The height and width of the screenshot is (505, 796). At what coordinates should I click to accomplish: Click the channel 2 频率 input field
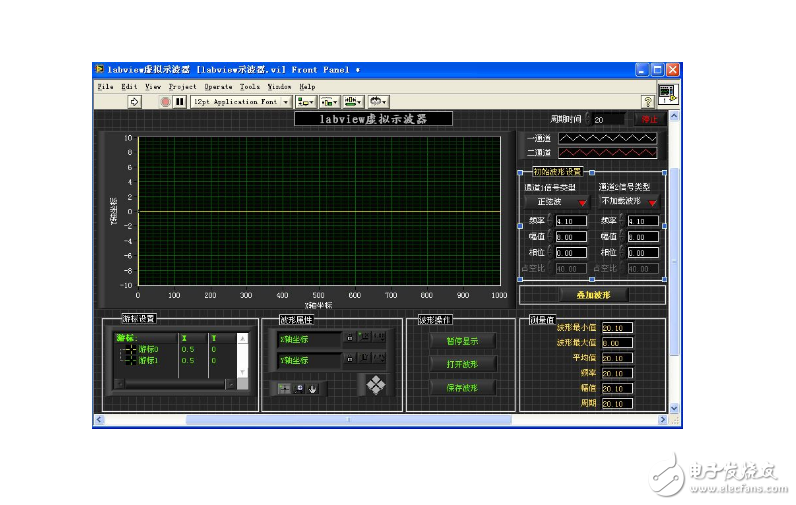[643, 221]
